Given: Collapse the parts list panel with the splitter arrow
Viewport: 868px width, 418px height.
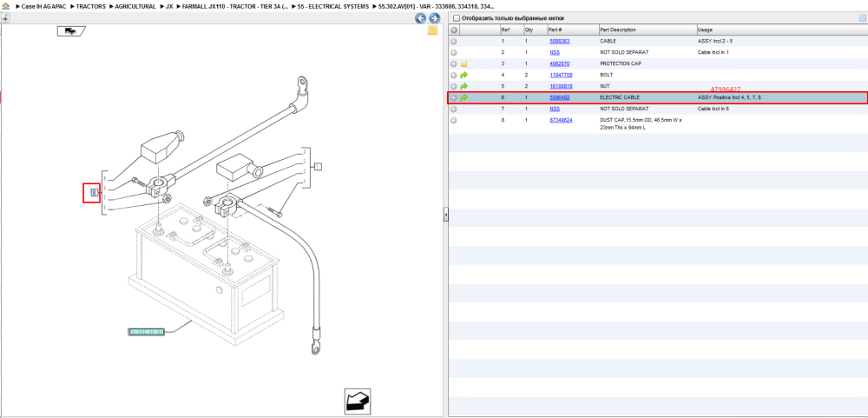Looking at the screenshot, I should coord(445,216).
